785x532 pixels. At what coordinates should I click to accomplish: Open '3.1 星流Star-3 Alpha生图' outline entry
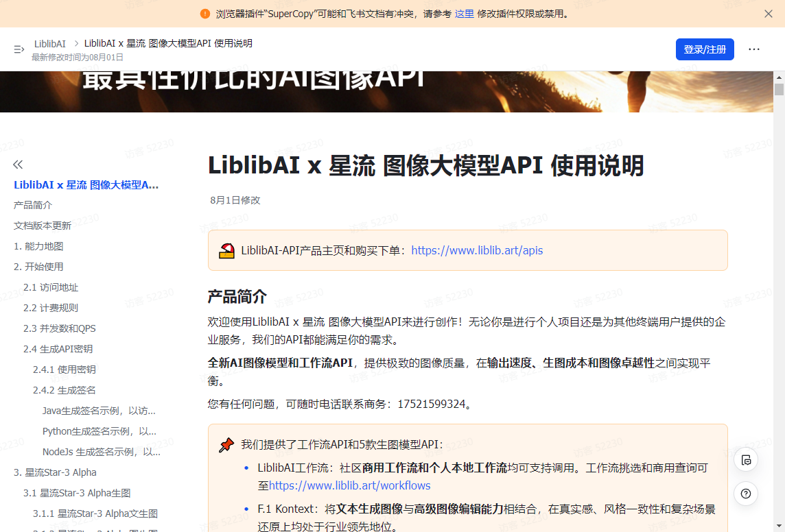click(x=77, y=492)
